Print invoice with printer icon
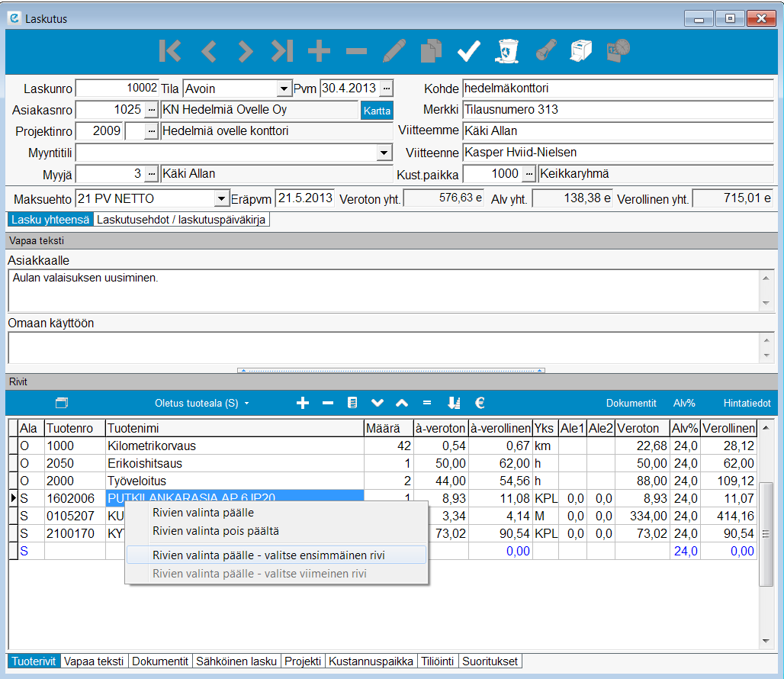This screenshot has width=784, height=679. tap(581, 51)
